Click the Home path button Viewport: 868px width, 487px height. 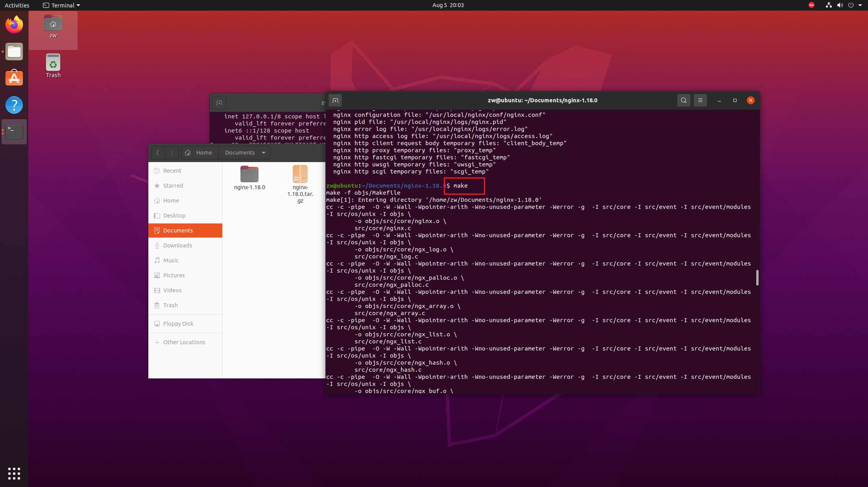199,153
